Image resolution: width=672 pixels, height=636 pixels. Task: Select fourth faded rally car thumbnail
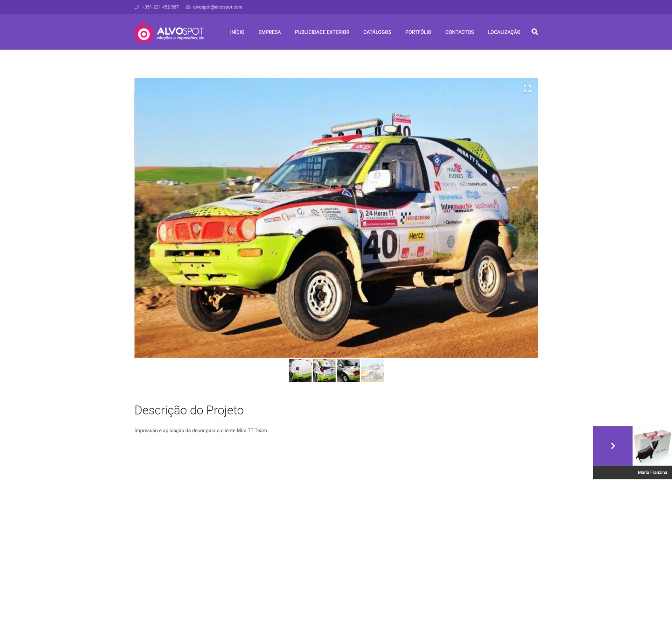pos(372,370)
